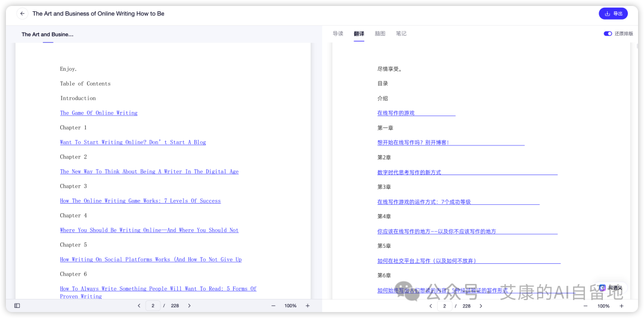The width and height of the screenshot is (644, 318).
Task: Go to previous page in translation pane
Action: pyautogui.click(x=431, y=306)
